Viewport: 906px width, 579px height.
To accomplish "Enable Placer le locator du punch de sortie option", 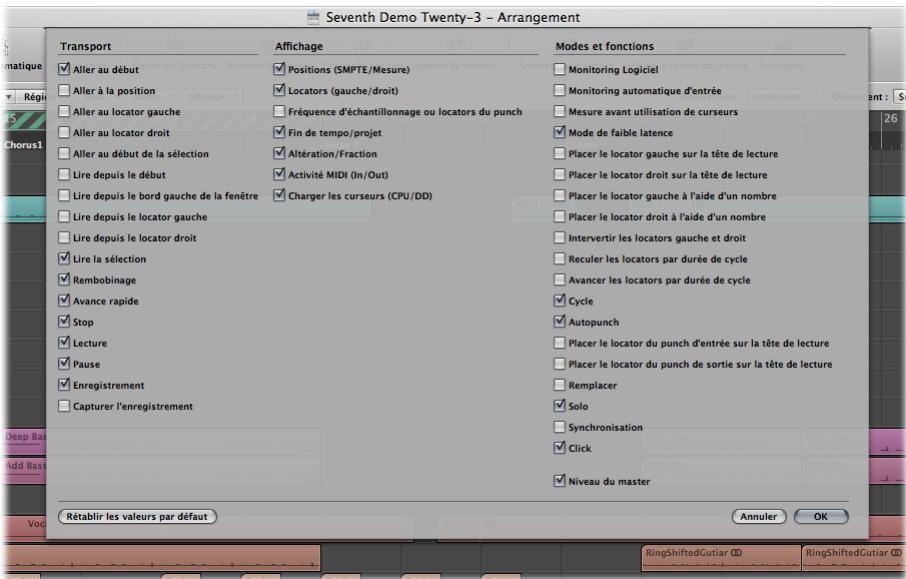I will pyautogui.click(x=559, y=364).
